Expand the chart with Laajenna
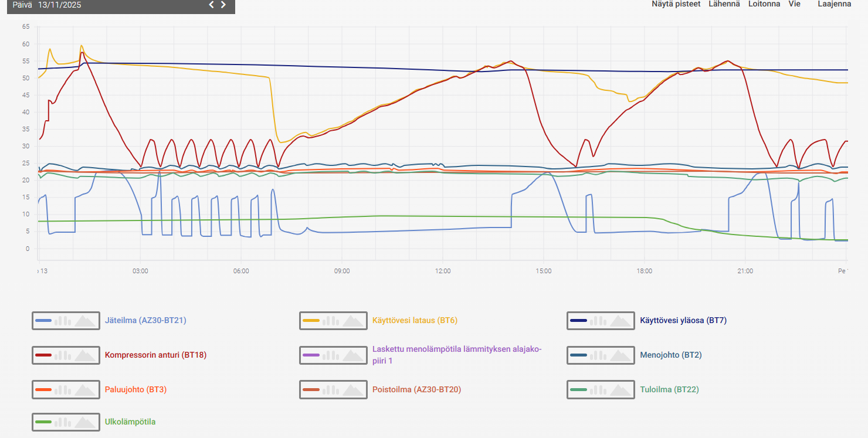The image size is (868, 438). click(834, 4)
